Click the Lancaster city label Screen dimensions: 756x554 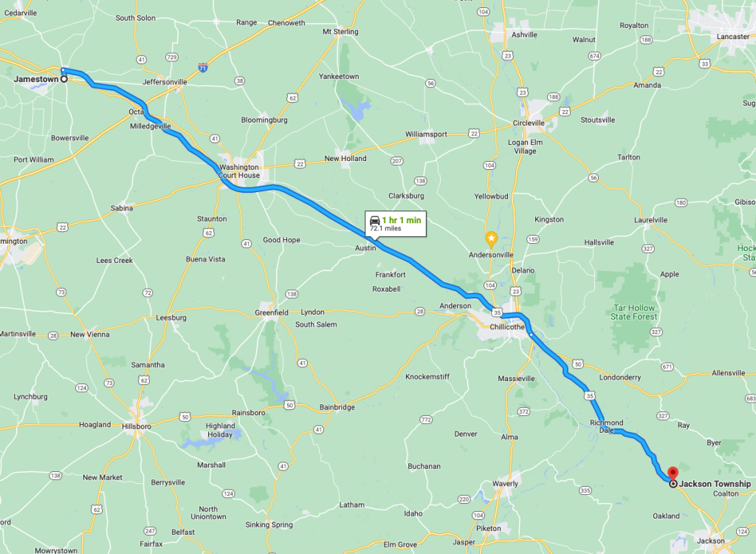coord(733,37)
